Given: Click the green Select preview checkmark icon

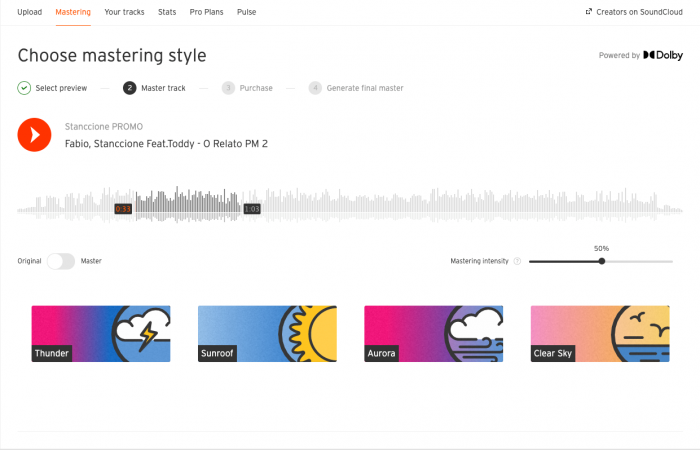Looking at the screenshot, I should (x=24, y=88).
